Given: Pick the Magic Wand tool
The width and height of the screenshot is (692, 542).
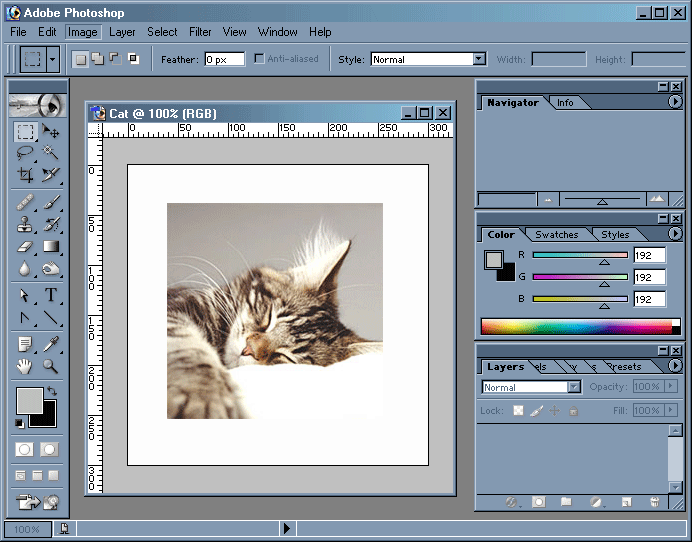Looking at the screenshot, I should (x=51, y=153).
